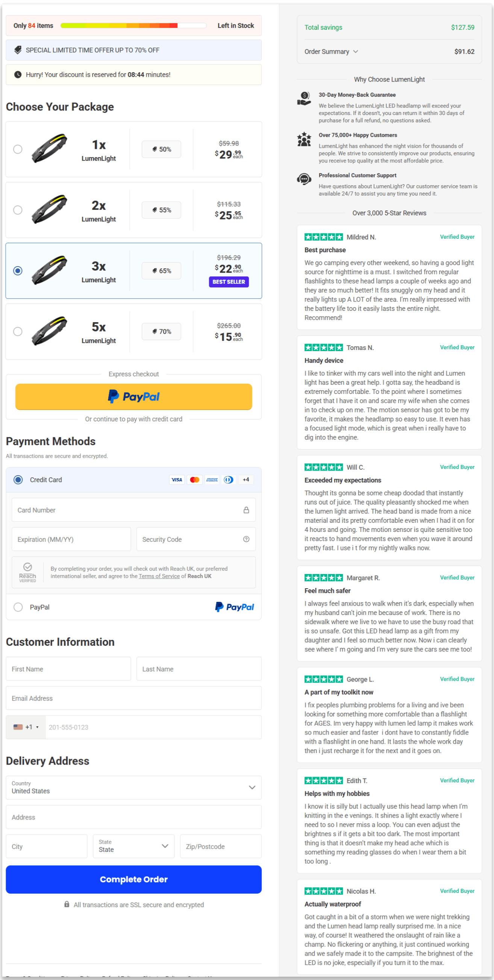The width and height of the screenshot is (494, 980).
Task: Open the Country dropdown
Action: tap(133, 788)
